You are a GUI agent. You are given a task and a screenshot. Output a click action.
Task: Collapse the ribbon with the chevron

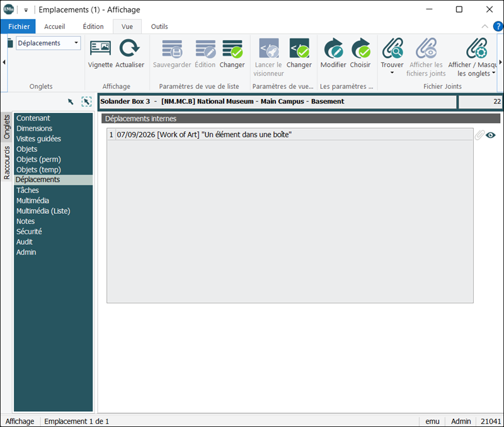(484, 26)
